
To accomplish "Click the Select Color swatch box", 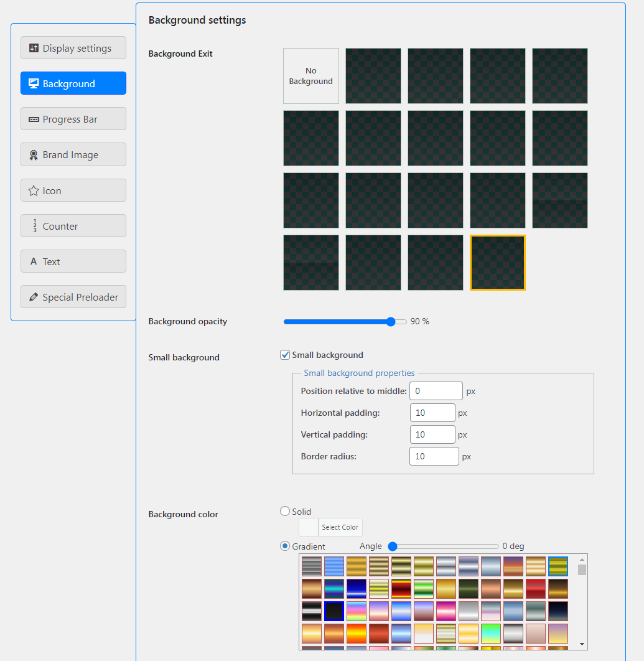I will [308, 527].
